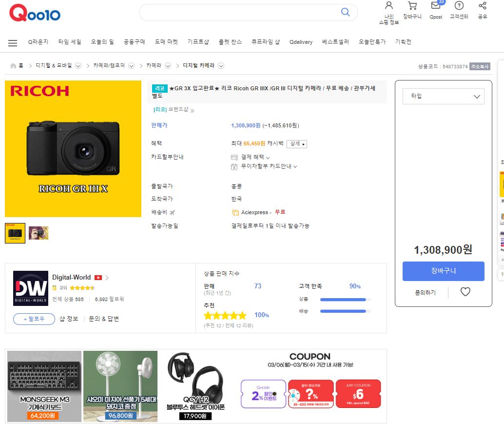
Task: Open My shopping info profile icon
Action: click(389, 5)
